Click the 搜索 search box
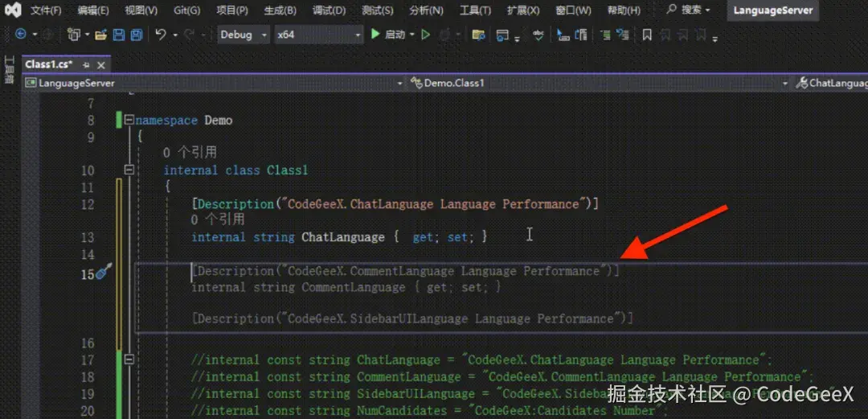 (687, 10)
